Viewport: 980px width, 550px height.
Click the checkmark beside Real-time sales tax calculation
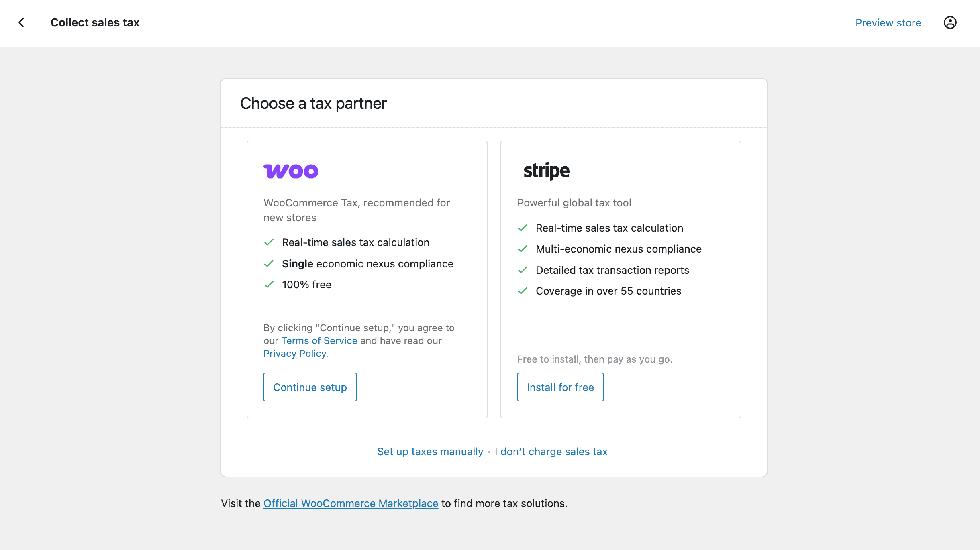click(x=269, y=242)
